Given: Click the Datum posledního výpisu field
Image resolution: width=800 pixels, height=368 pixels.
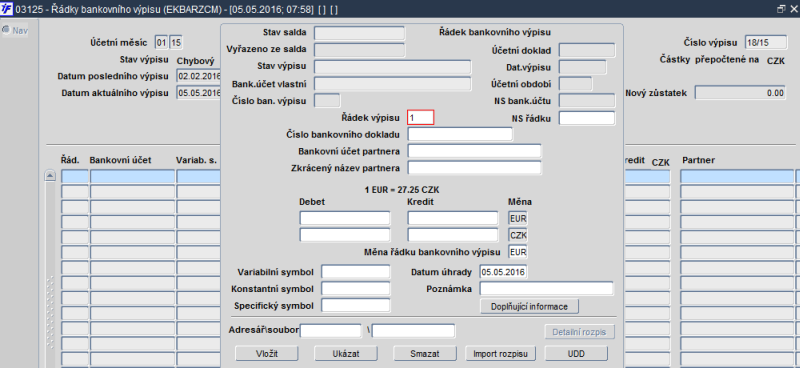Looking at the screenshot, I should pyautogui.click(x=199, y=76).
